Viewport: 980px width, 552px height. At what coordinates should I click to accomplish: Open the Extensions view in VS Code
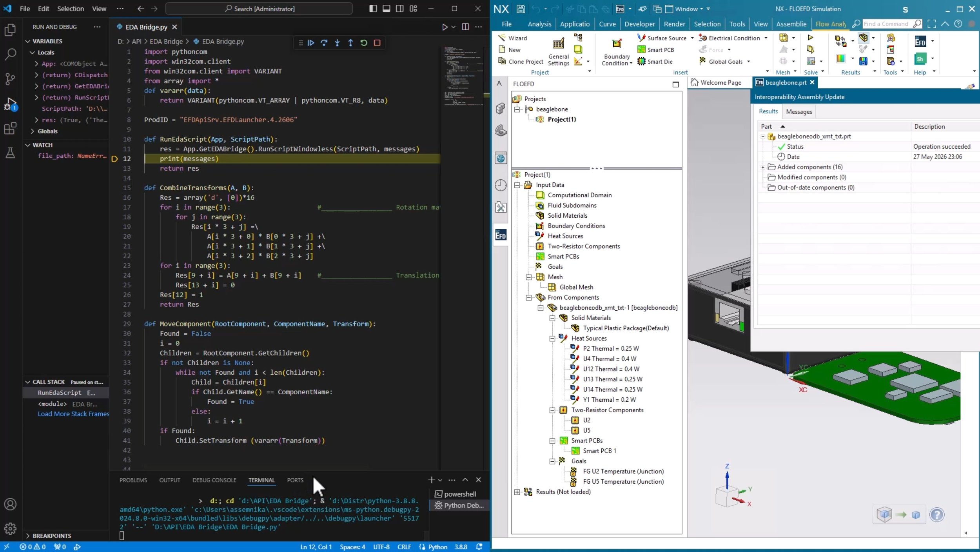point(10,128)
